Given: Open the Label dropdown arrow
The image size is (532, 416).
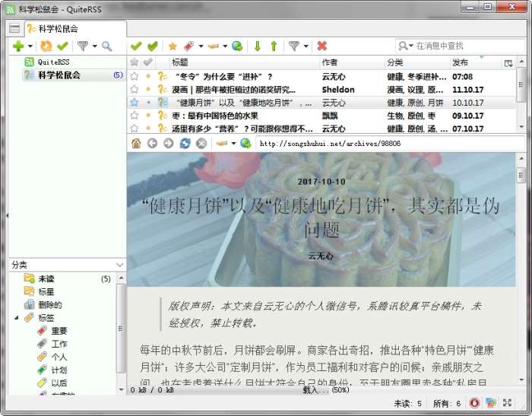Looking at the screenshot, I should click(201, 46).
